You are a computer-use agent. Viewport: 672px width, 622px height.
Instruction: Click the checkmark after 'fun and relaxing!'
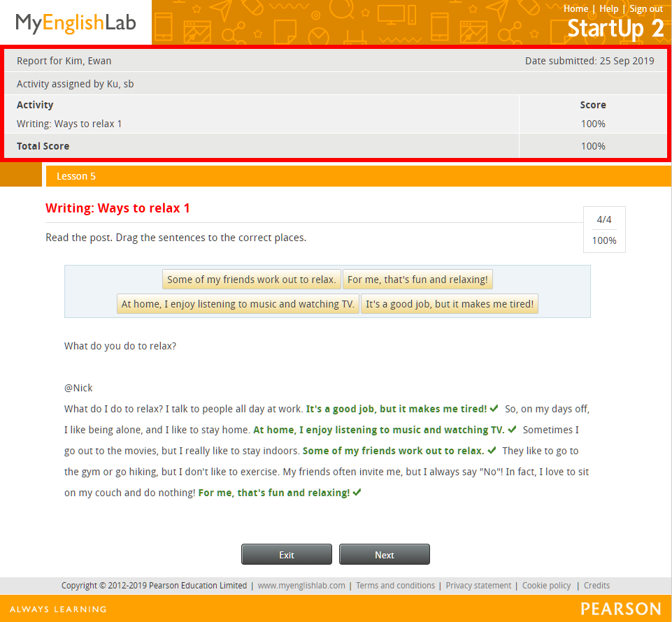point(357,492)
